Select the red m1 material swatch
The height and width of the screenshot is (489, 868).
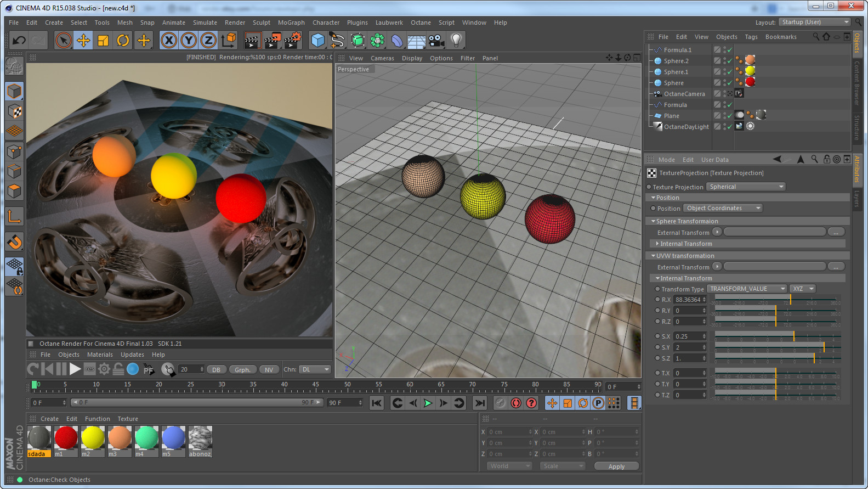pyautogui.click(x=66, y=437)
